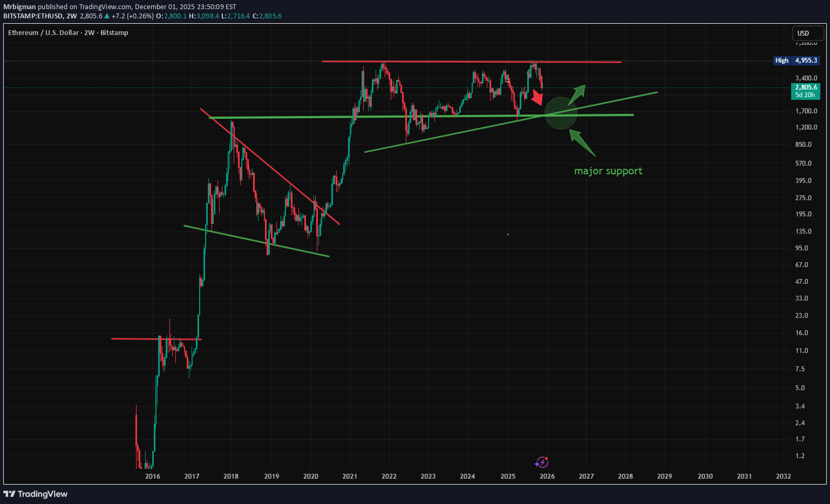830x504 pixels.
Task: Click the Mrbigman author name in header
Action: click(x=19, y=7)
